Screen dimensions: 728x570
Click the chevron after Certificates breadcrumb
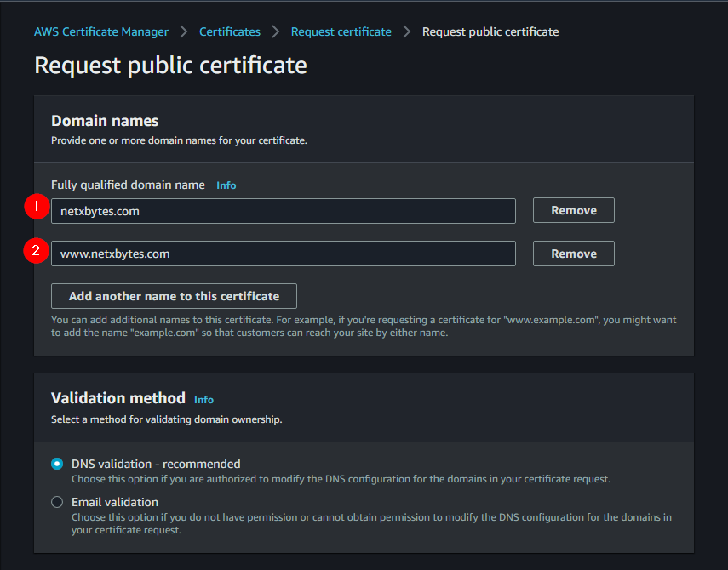276,31
